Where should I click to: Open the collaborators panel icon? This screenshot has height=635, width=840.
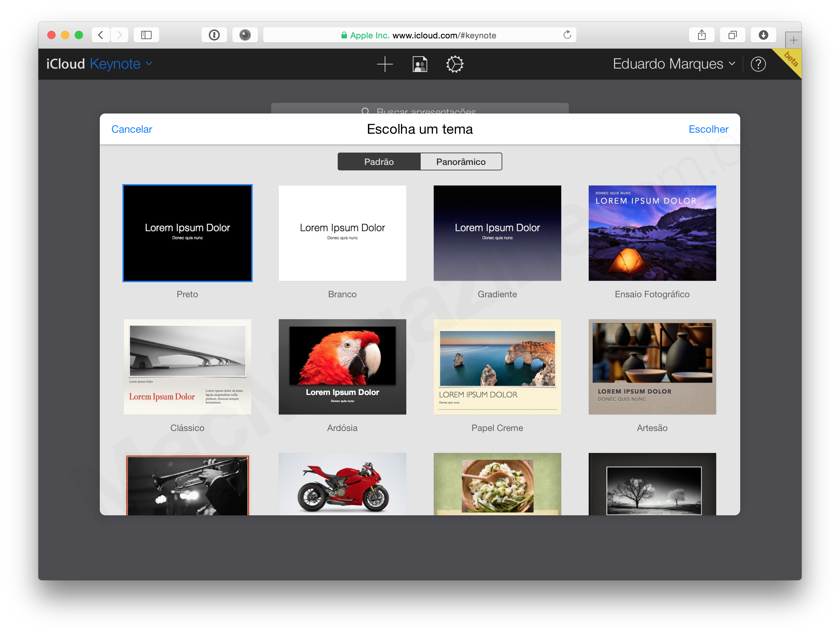pyautogui.click(x=419, y=64)
